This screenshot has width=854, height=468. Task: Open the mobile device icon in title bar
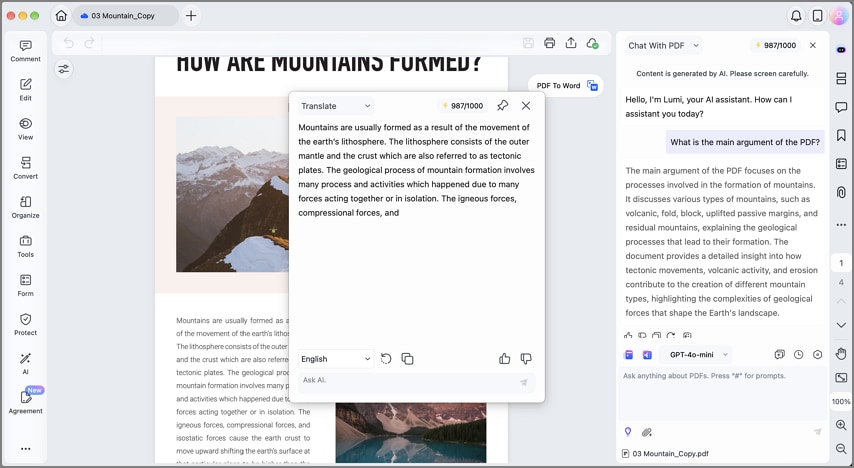coord(817,16)
